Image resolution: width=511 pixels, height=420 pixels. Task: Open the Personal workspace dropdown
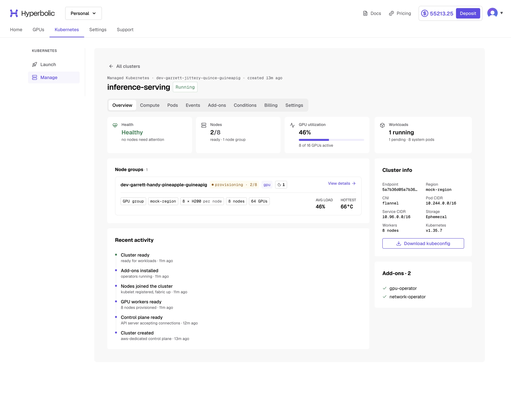(83, 13)
